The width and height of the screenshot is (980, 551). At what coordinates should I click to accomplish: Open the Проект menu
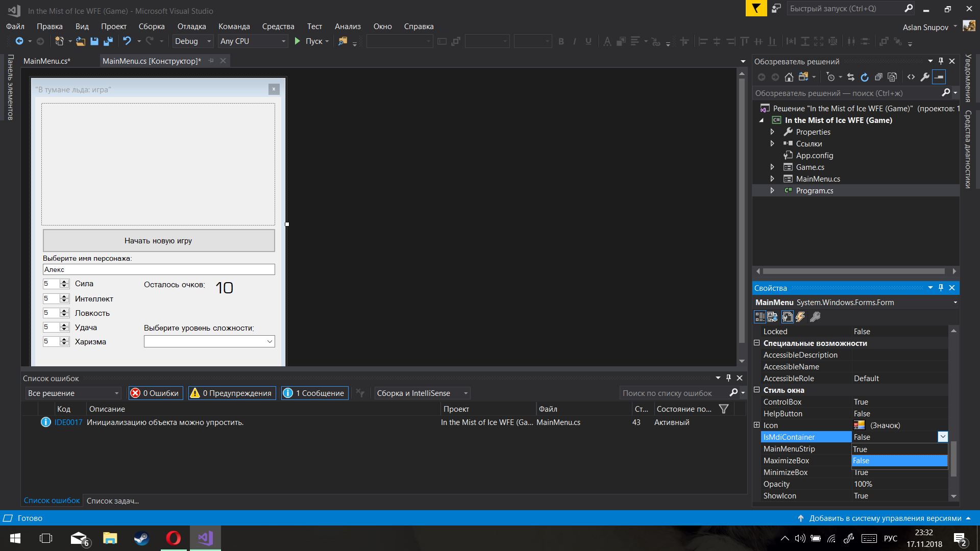[x=113, y=27]
